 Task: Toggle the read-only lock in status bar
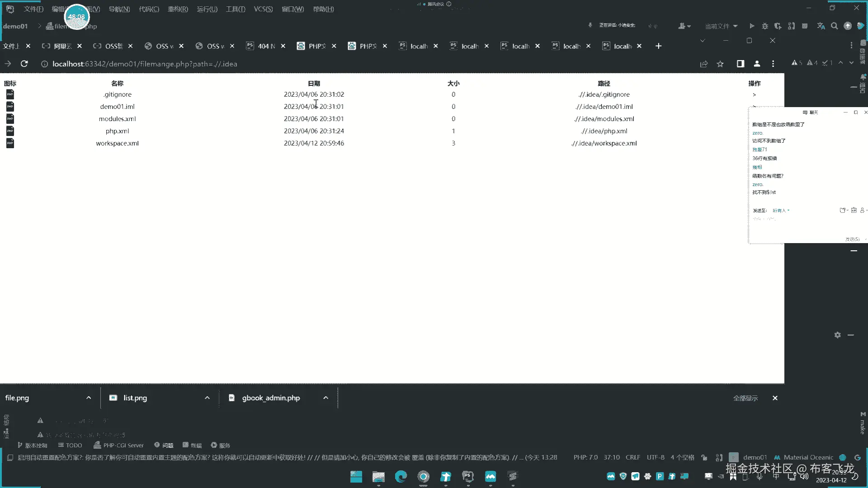tap(704, 457)
